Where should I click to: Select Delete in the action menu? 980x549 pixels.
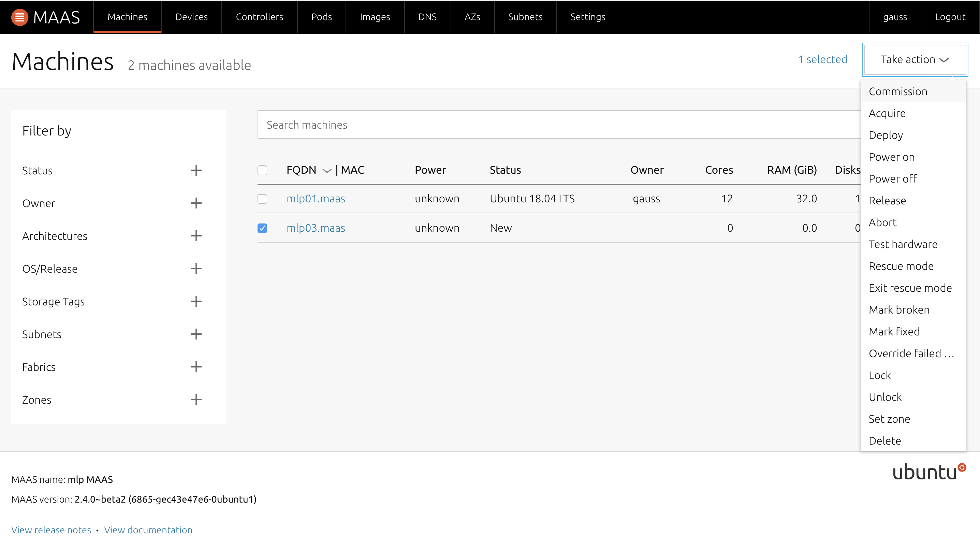884,441
